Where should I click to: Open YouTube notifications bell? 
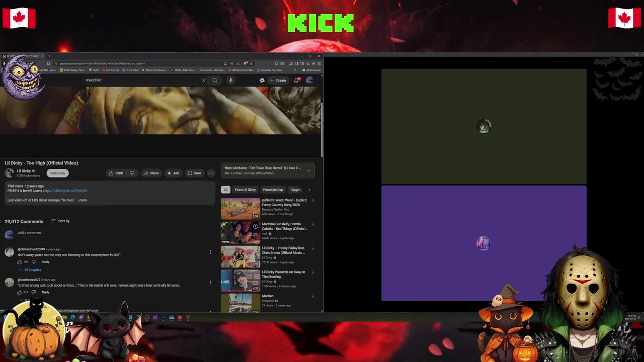[x=297, y=80]
